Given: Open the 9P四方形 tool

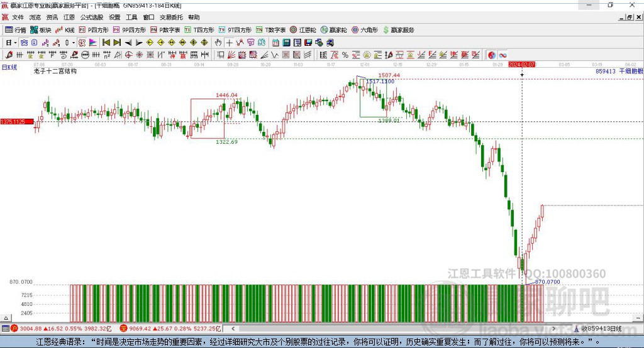Looking at the screenshot, I should click(130, 30).
